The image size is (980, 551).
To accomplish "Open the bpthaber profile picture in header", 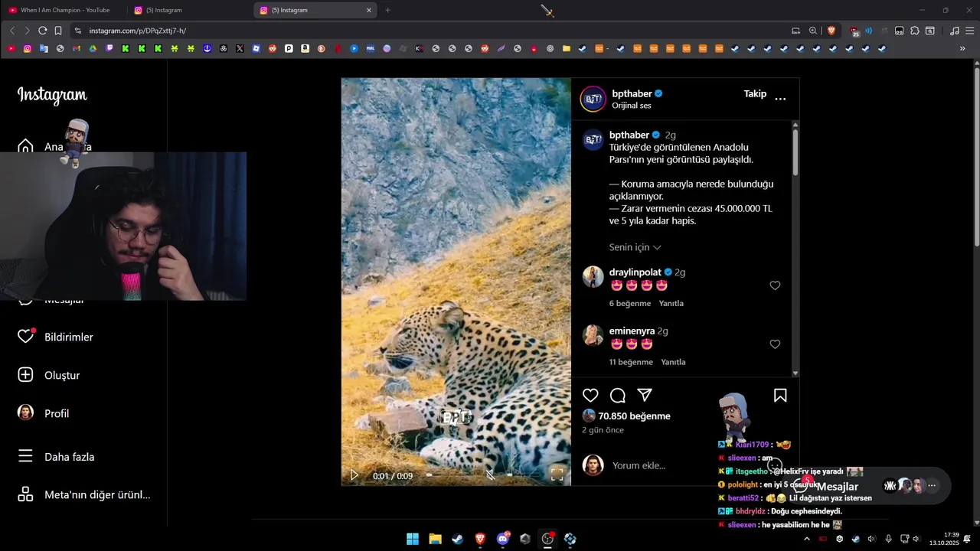I will [593, 99].
